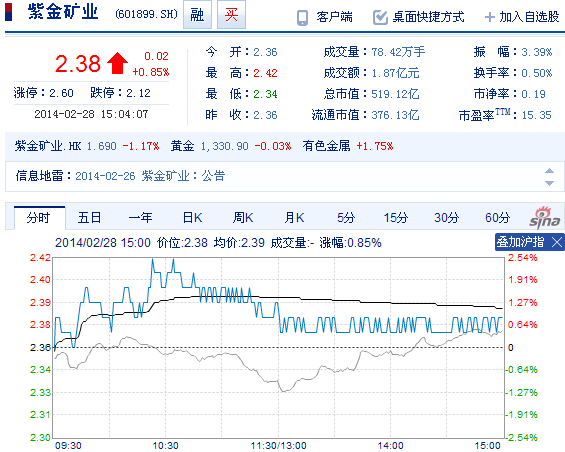Close the 叠加沪指 overlay with the X
Screen dimensions: 565x452
click(x=557, y=242)
